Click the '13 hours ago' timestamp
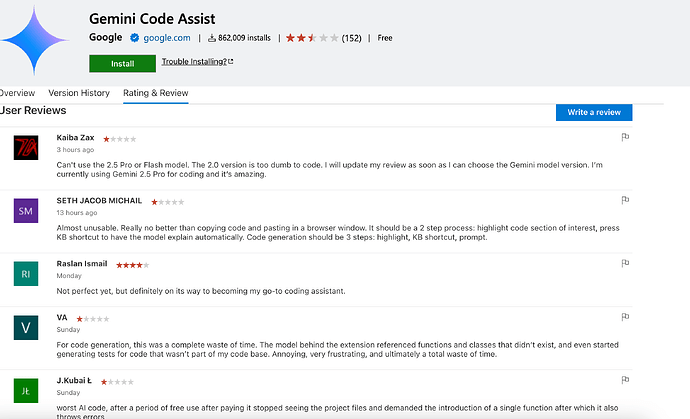The width and height of the screenshot is (690, 419). 77,213
